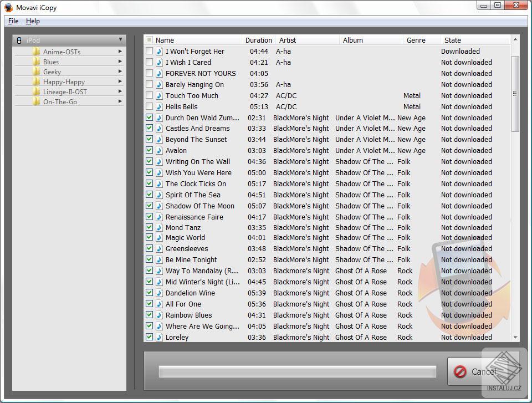
Task: Click the track list vertical scrollbar thumb
Action: pos(515,94)
